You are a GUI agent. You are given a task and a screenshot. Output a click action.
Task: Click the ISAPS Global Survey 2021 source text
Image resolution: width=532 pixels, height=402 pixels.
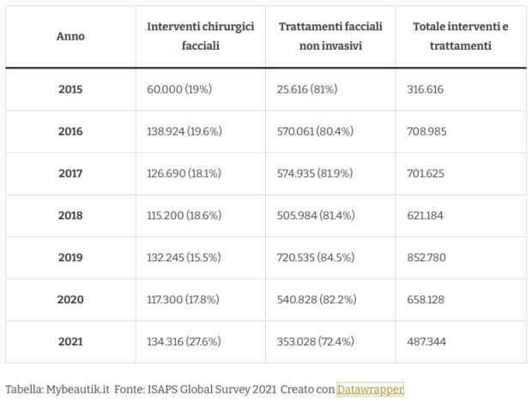[x=212, y=389]
